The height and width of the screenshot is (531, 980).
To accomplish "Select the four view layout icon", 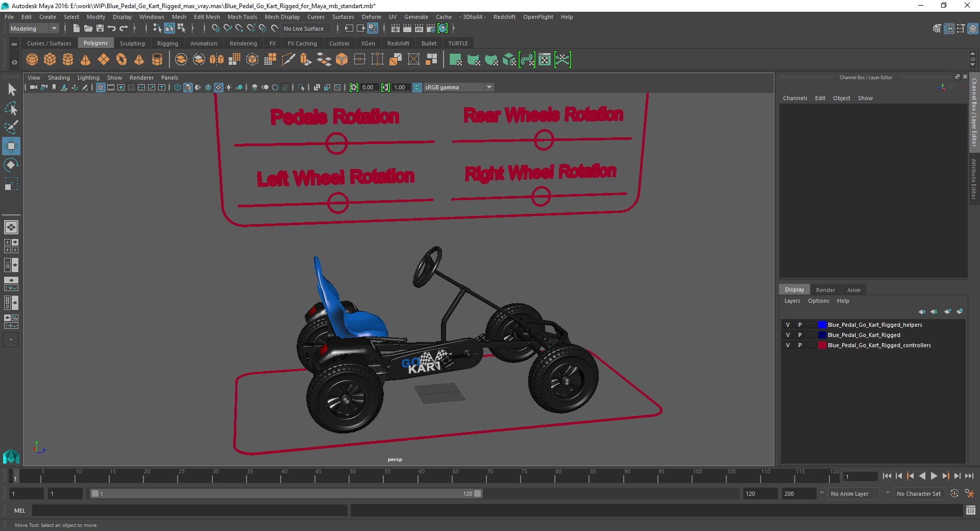I will click(x=11, y=246).
